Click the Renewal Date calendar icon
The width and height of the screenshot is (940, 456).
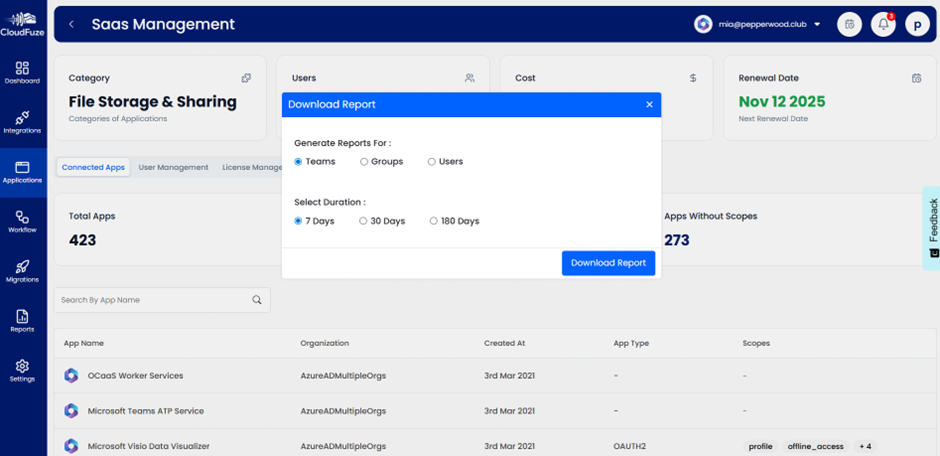coord(917,78)
